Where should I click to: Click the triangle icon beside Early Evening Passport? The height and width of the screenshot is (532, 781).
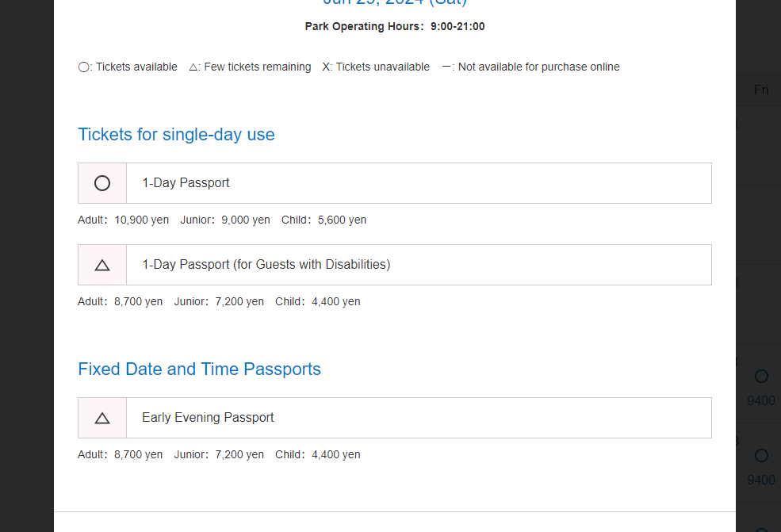point(102,418)
